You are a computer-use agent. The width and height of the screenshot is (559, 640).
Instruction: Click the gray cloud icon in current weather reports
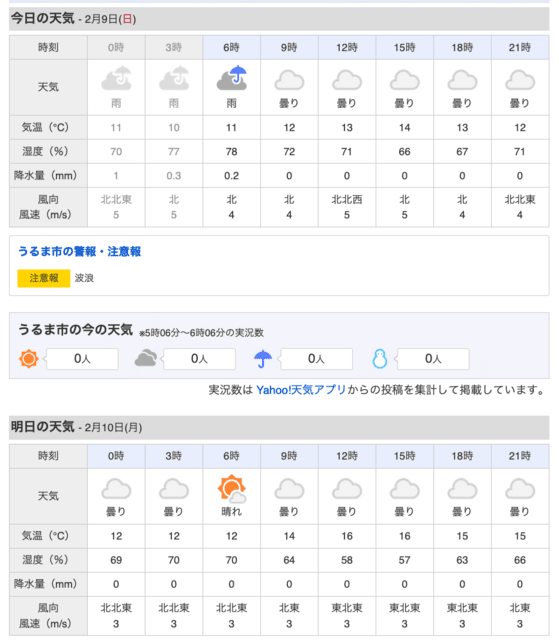pyautogui.click(x=146, y=358)
